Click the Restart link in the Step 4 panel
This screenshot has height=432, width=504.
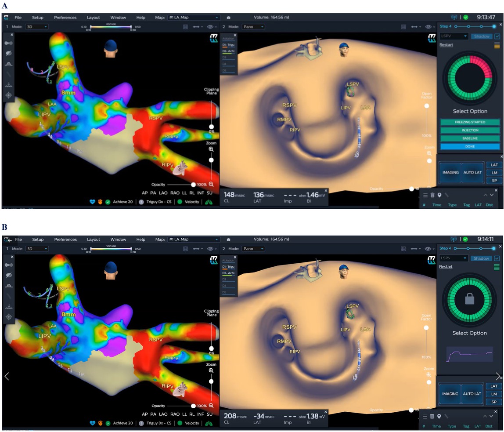point(446,44)
